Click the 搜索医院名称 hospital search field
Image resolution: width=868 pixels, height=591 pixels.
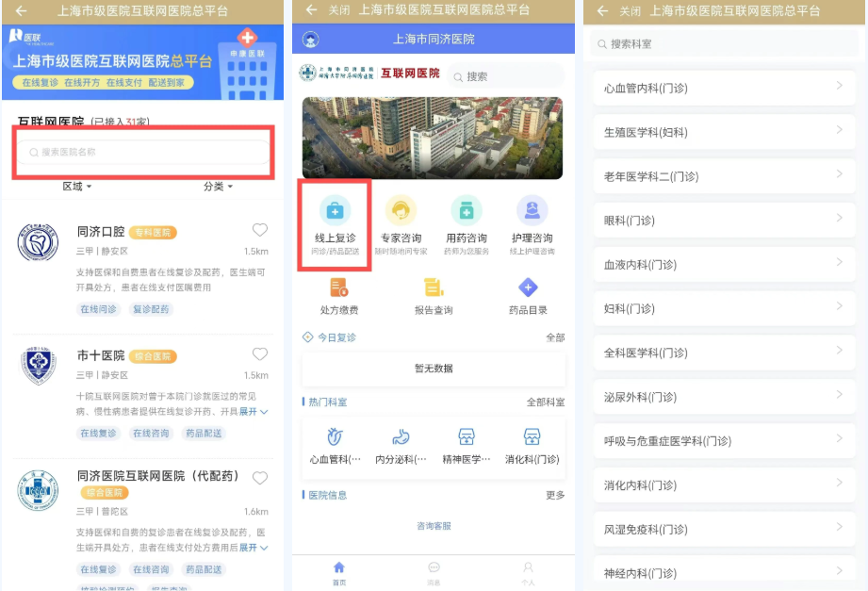tap(144, 152)
